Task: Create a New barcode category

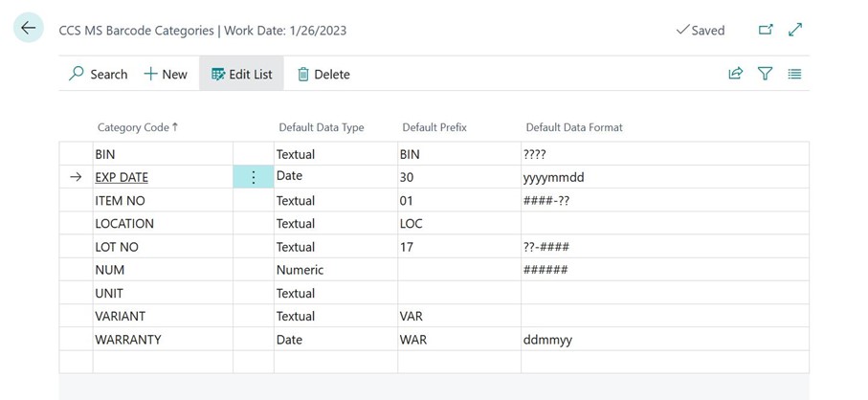Action: point(166,74)
